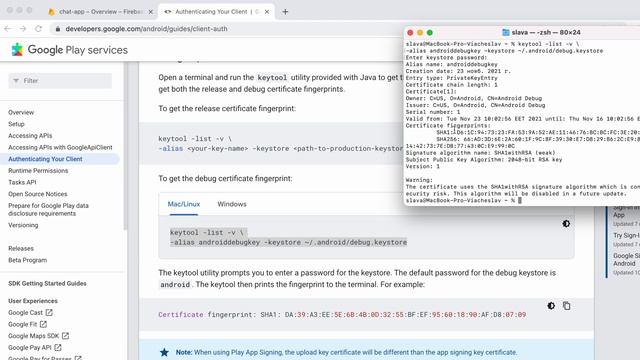Click the browser forward arrow
640x360 pixels.
[23, 29]
